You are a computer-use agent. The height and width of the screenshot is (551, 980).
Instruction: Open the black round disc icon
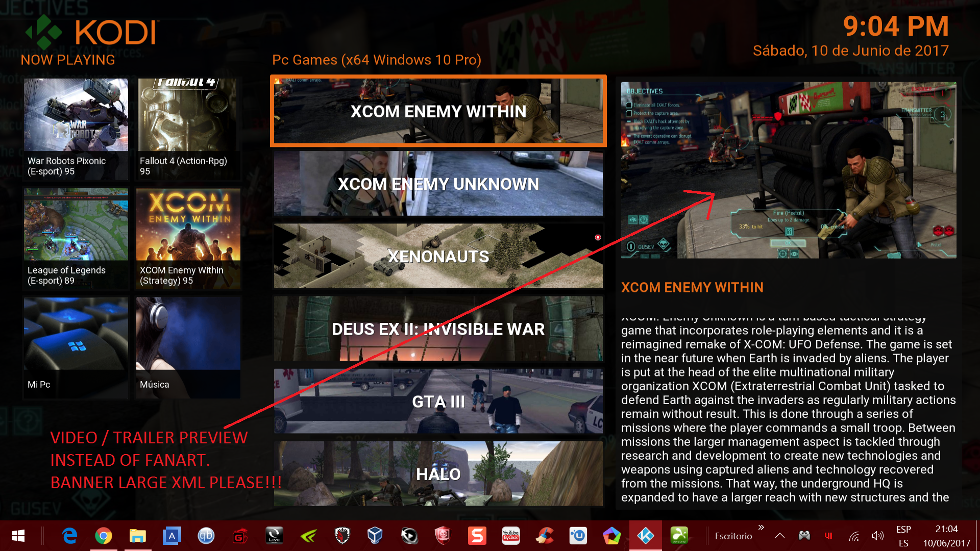pos(409,536)
